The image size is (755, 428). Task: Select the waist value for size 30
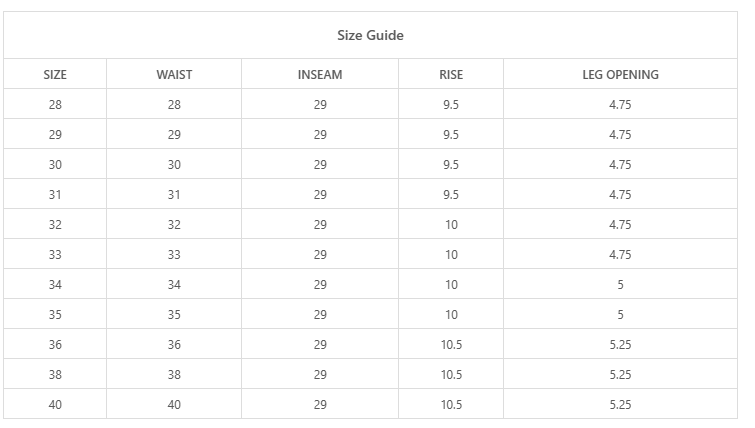tap(174, 165)
